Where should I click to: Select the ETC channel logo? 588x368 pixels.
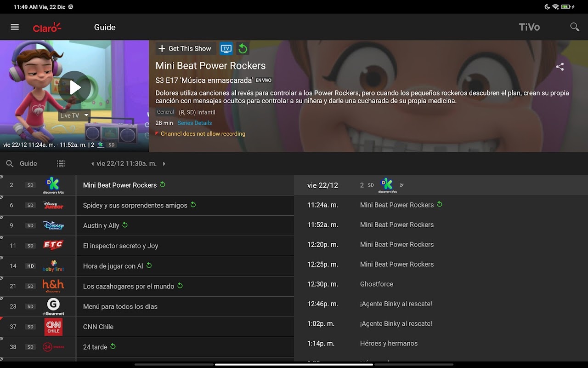click(53, 246)
